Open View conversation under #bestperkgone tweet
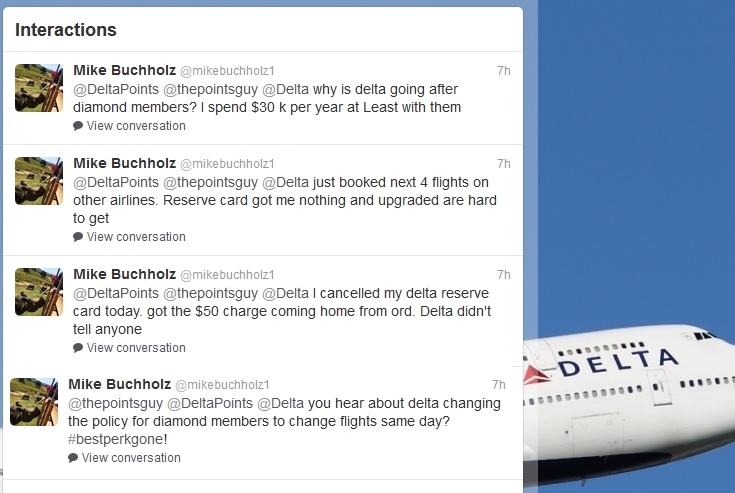735x493 pixels. click(x=131, y=458)
